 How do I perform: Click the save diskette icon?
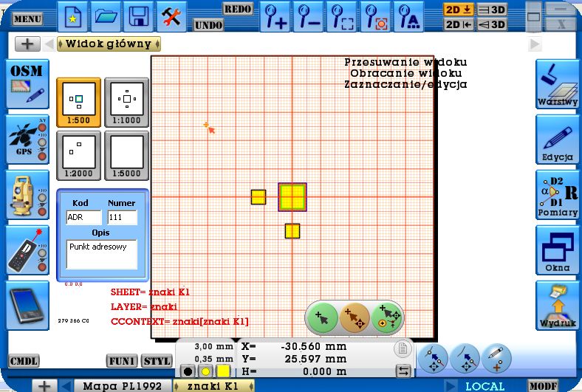coord(137,16)
